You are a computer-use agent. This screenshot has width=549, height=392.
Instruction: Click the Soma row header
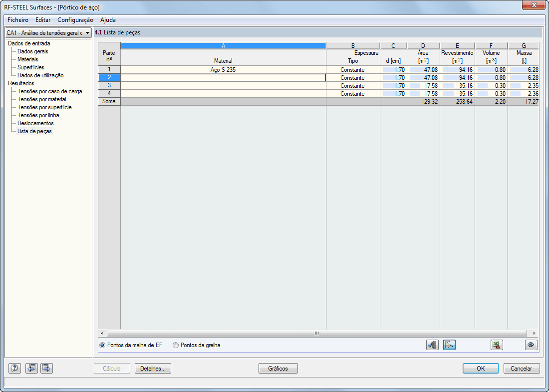tap(109, 102)
